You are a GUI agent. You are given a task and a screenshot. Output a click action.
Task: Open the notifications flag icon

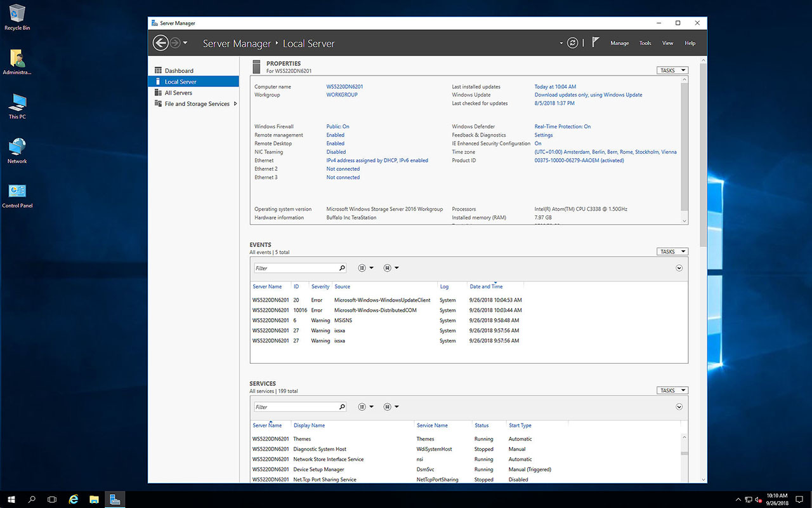[595, 43]
